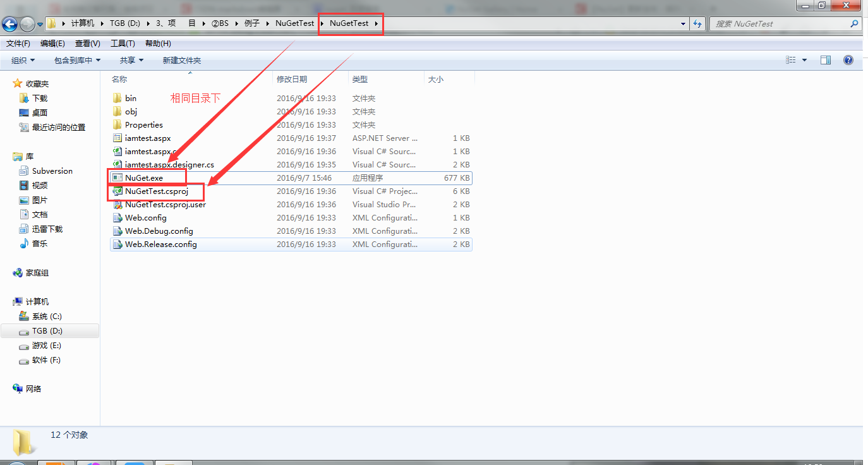Click the search magnifier icon
Viewport: 868px width, 465px height.
[855, 23]
